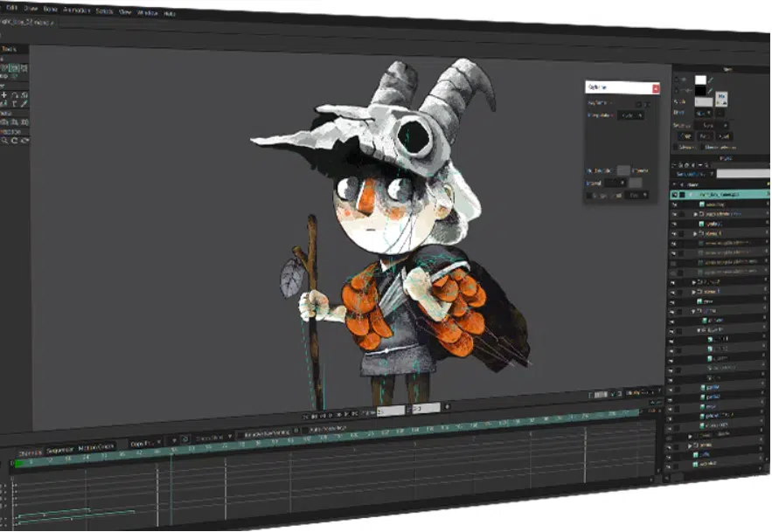Click the stroke Width field in Style panel
This screenshot has height=532, width=772.
pos(704,102)
